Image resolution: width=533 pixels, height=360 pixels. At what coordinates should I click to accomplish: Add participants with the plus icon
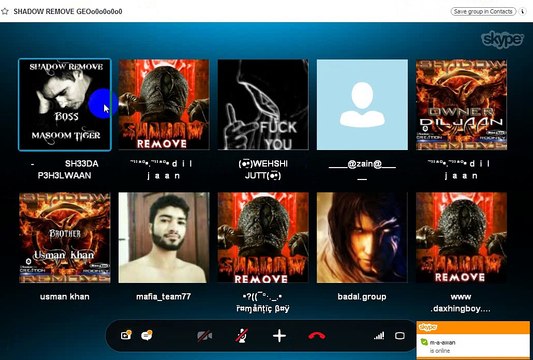279,336
